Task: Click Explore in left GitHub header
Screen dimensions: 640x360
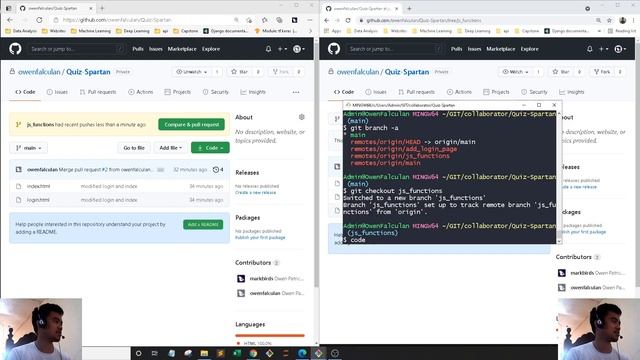Action: pos(211,49)
